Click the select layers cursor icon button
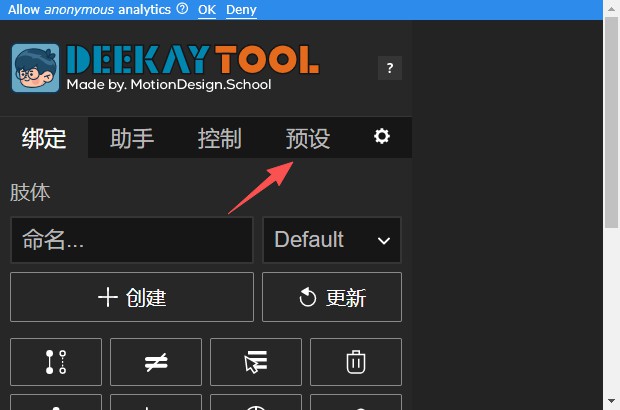620x410 pixels. [x=256, y=362]
